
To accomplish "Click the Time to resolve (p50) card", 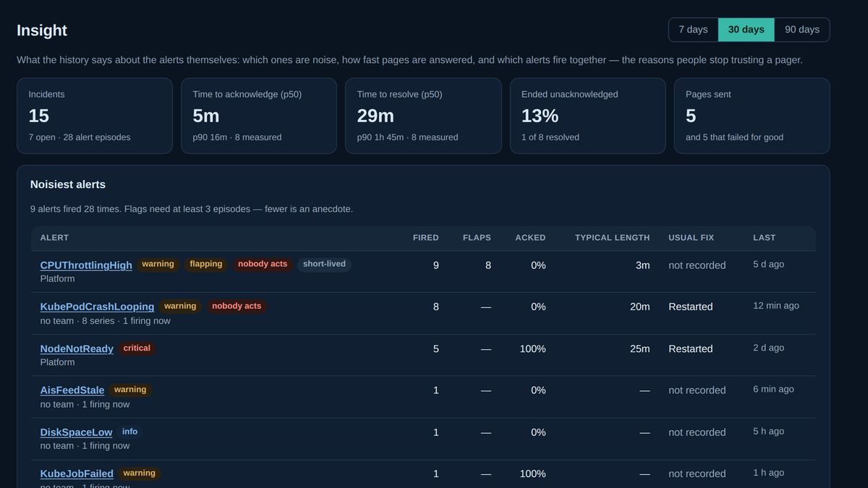I will (x=423, y=116).
